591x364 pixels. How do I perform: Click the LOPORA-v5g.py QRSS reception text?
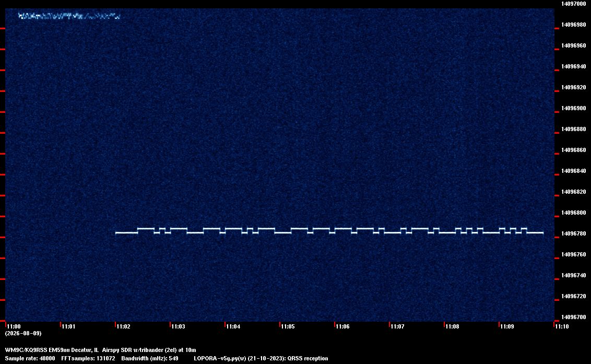[261, 358]
